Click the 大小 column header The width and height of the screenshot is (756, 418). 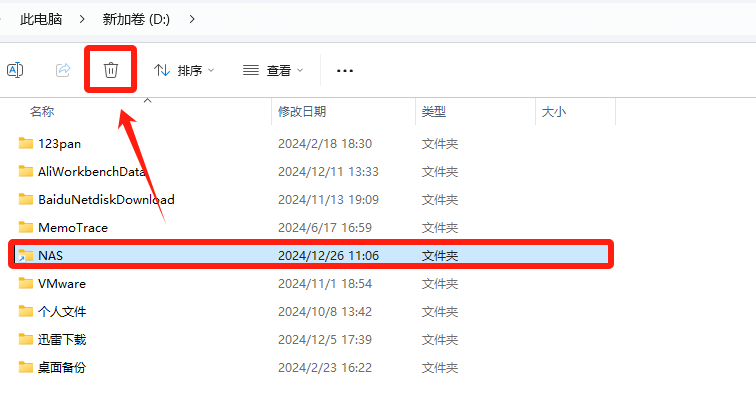(x=554, y=112)
